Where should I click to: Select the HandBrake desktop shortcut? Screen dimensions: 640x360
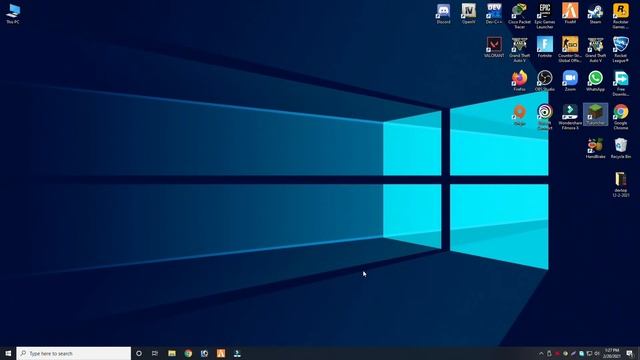(x=596, y=148)
